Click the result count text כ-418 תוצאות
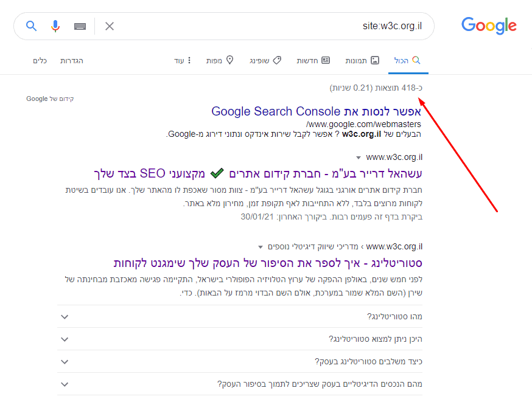The image size is (532, 402). click(x=398, y=88)
